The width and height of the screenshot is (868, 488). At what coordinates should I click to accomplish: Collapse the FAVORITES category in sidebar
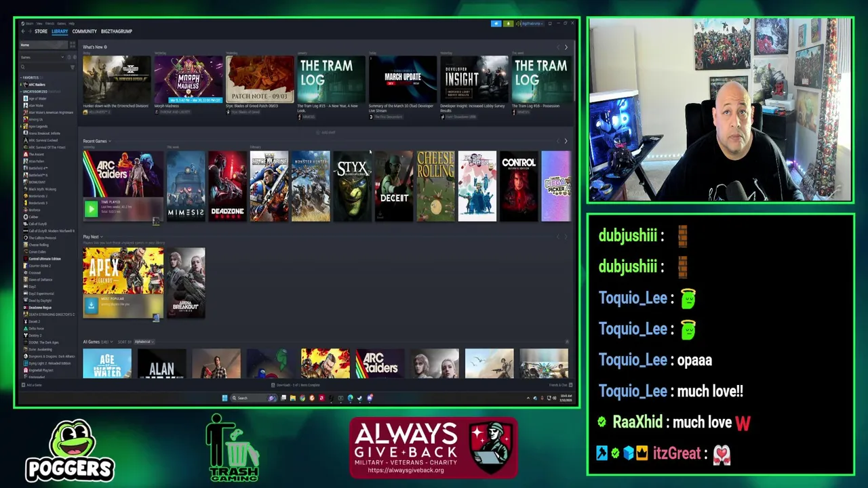[21, 77]
